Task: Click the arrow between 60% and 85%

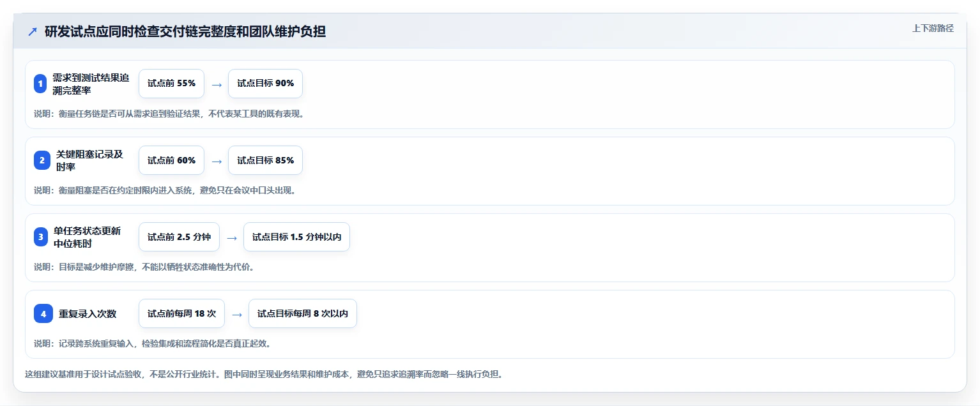Action: (x=217, y=161)
